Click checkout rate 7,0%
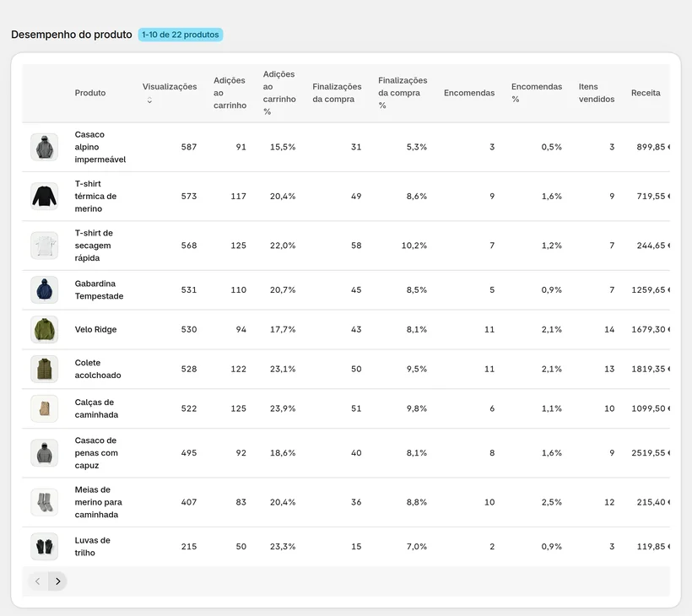Image resolution: width=692 pixels, height=616 pixels. 417,546
